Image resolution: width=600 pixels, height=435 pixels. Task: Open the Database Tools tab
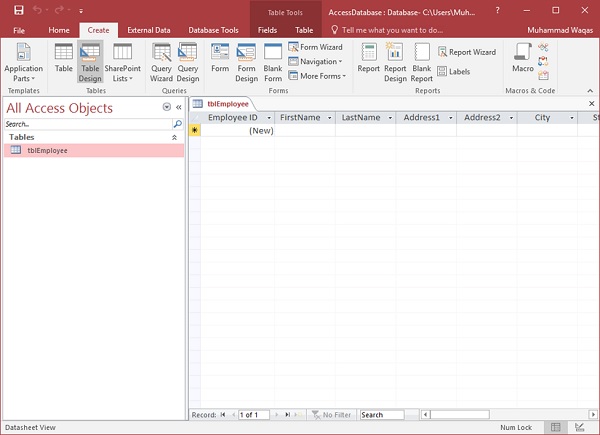coord(214,31)
